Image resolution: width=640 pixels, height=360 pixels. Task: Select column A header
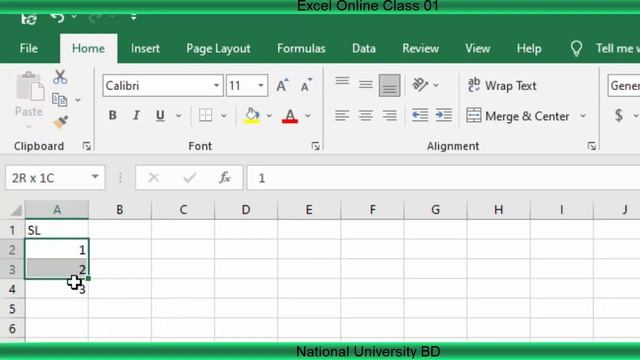pyautogui.click(x=57, y=210)
